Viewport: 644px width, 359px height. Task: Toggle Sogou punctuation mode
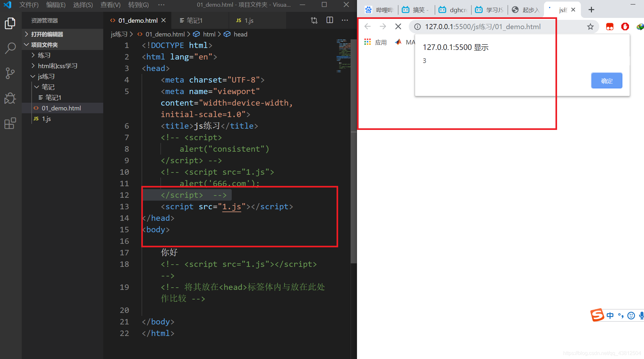(x=621, y=316)
